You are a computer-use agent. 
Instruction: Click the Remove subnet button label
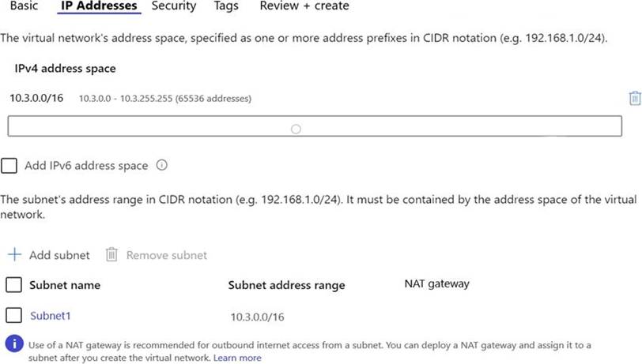[167, 255]
